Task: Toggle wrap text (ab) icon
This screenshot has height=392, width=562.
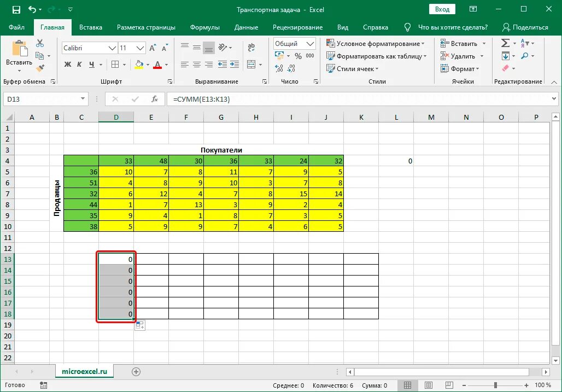Action: pyautogui.click(x=251, y=47)
